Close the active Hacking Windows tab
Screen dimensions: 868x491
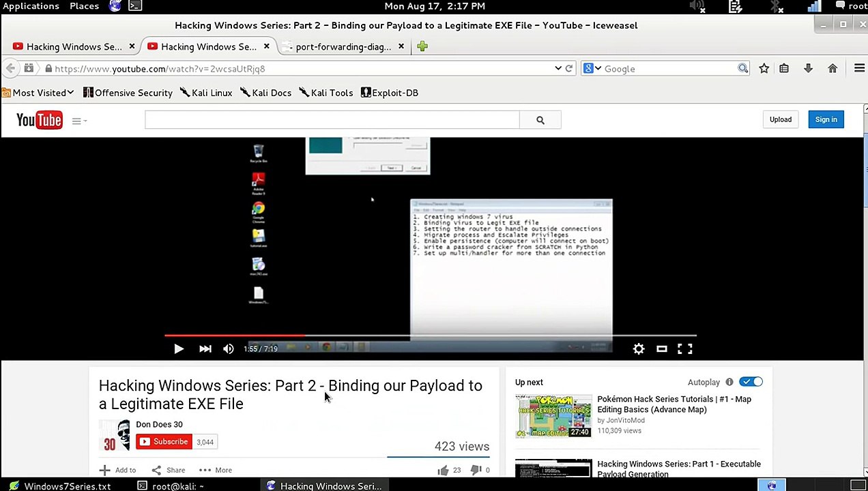tap(267, 46)
